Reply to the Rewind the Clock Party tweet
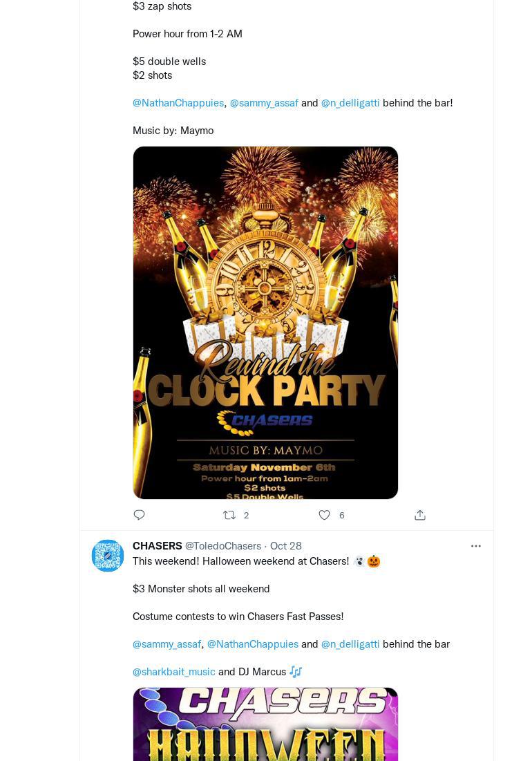 tap(140, 515)
